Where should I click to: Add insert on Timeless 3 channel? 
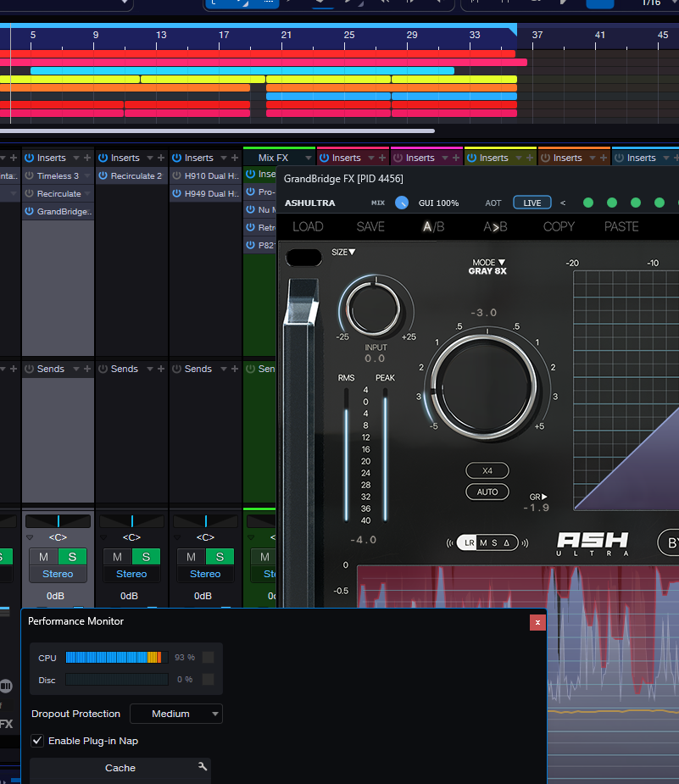(87, 158)
